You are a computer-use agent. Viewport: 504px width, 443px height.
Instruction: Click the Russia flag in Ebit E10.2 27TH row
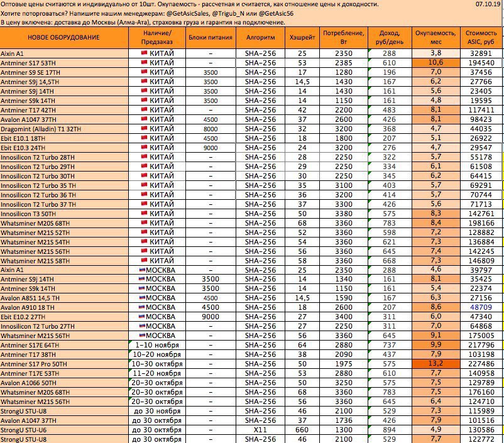142,316
